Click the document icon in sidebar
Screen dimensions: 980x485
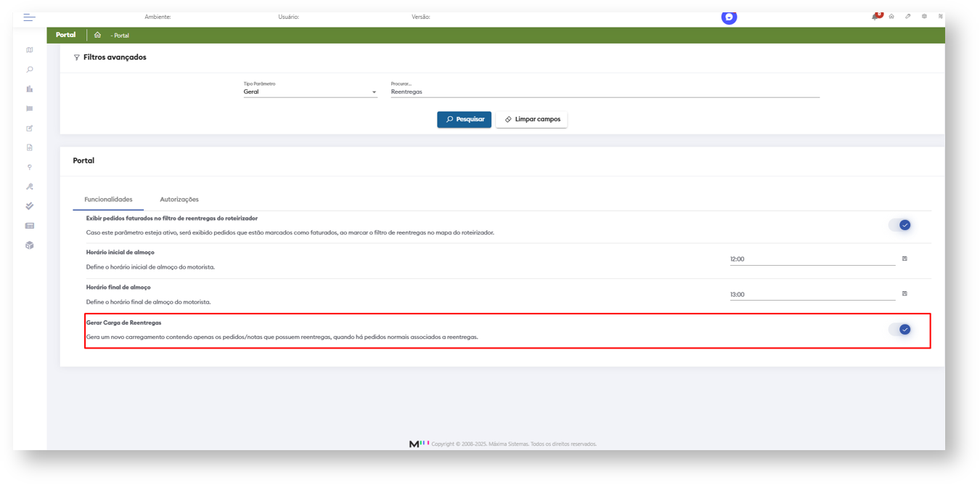click(x=30, y=147)
